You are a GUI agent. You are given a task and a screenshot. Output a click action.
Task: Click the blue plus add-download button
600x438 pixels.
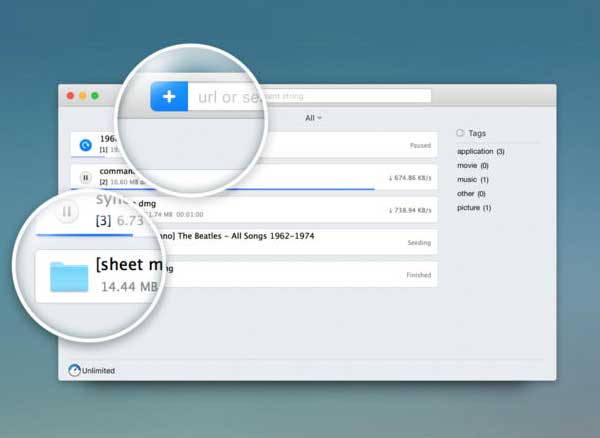(169, 96)
